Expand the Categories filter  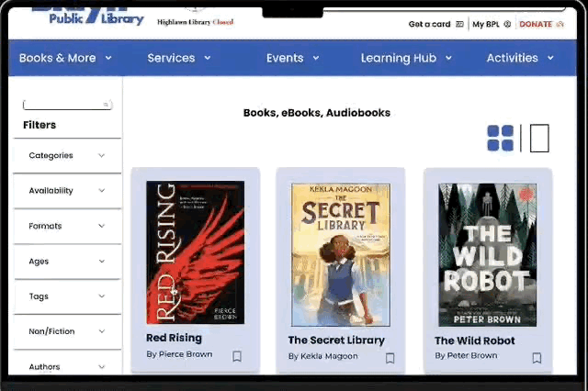(x=67, y=155)
